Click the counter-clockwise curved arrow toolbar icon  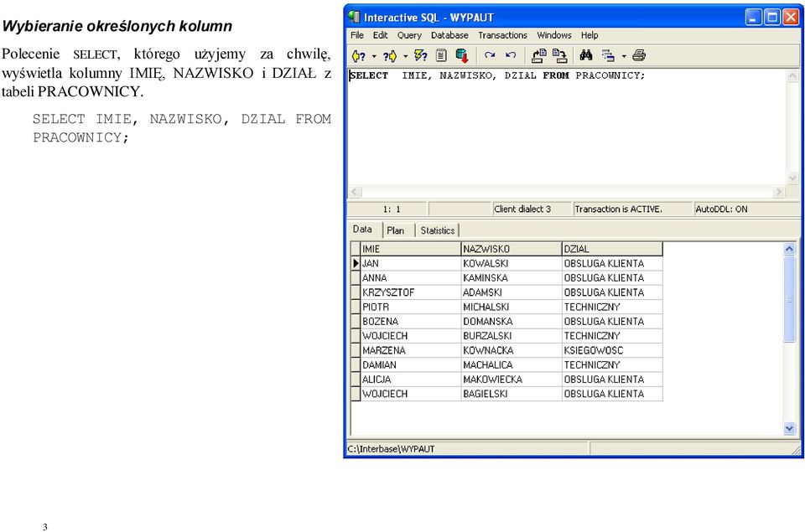[511, 55]
